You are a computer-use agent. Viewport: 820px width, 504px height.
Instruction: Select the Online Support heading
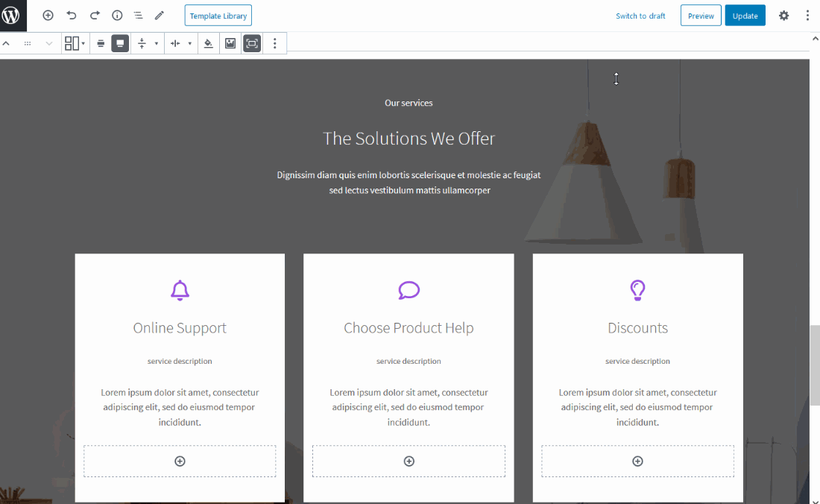coord(180,328)
